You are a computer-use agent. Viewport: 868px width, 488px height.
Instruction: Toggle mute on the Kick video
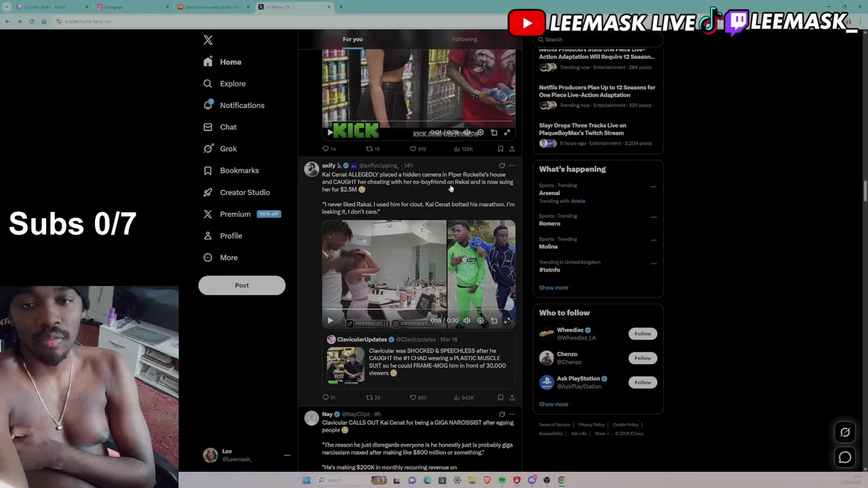tap(467, 132)
